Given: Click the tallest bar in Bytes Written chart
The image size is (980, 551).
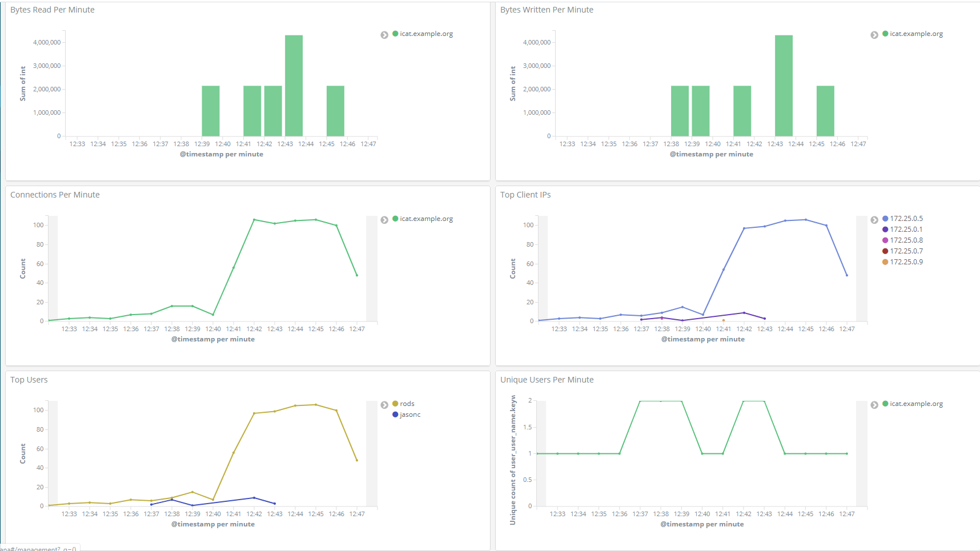Looking at the screenshot, I should point(784,86).
